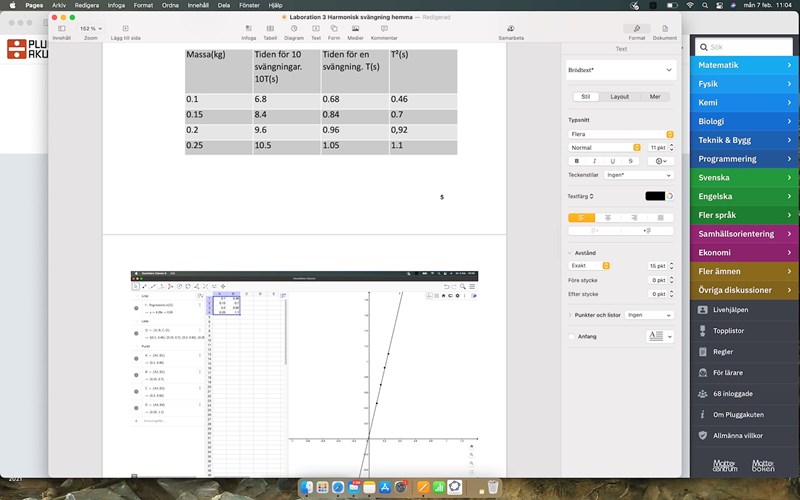Select center text alignment button
800x500 pixels.
click(x=607, y=217)
